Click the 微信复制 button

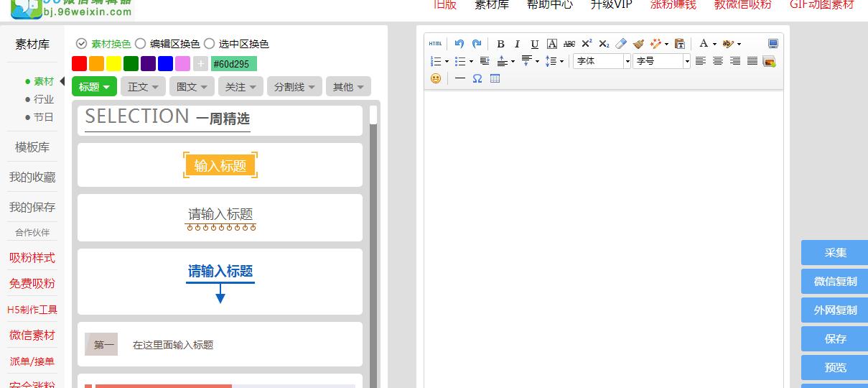click(835, 282)
